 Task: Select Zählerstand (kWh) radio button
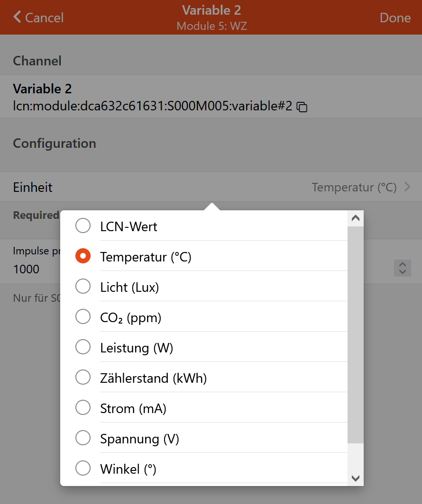click(83, 378)
